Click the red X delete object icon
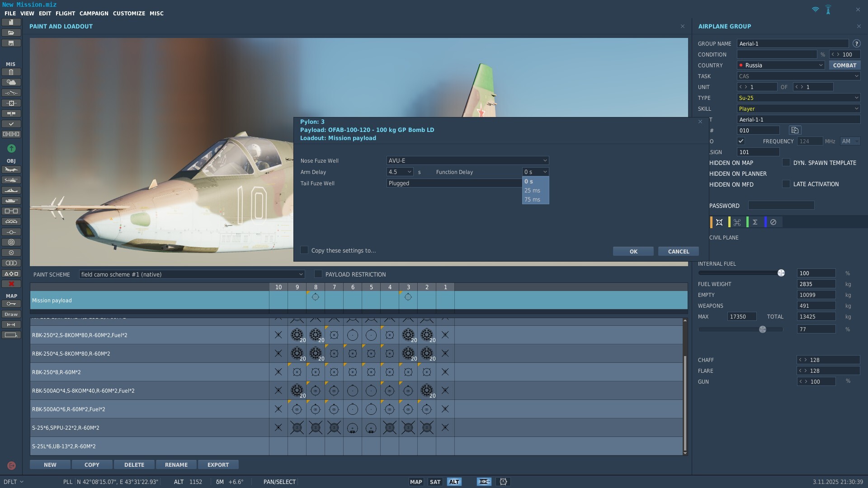This screenshot has height=488, width=868. pos(11,284)
